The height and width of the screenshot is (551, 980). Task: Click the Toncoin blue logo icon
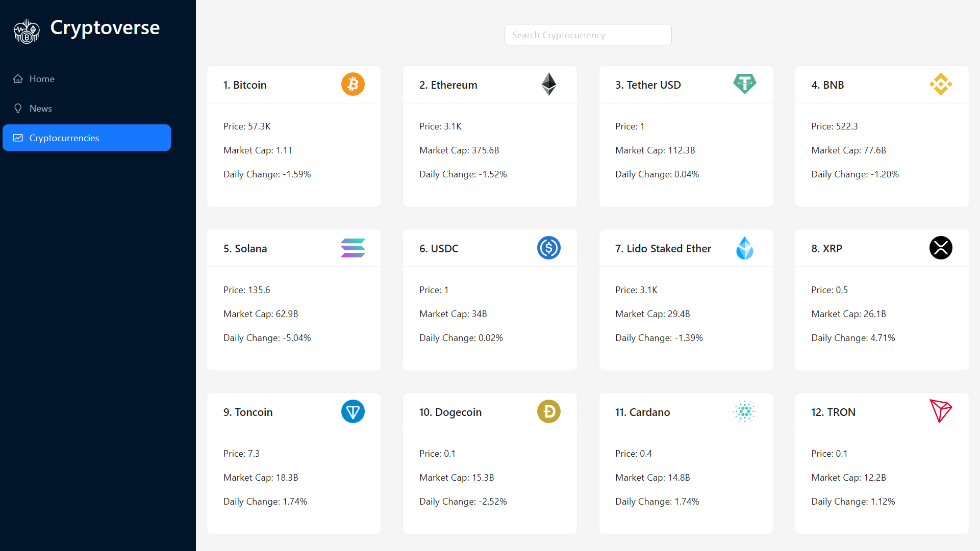353,411
